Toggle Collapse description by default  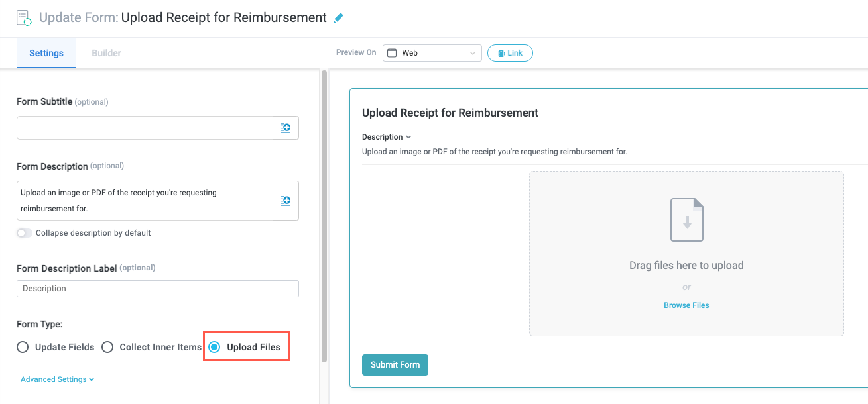(x=25, y=233)
